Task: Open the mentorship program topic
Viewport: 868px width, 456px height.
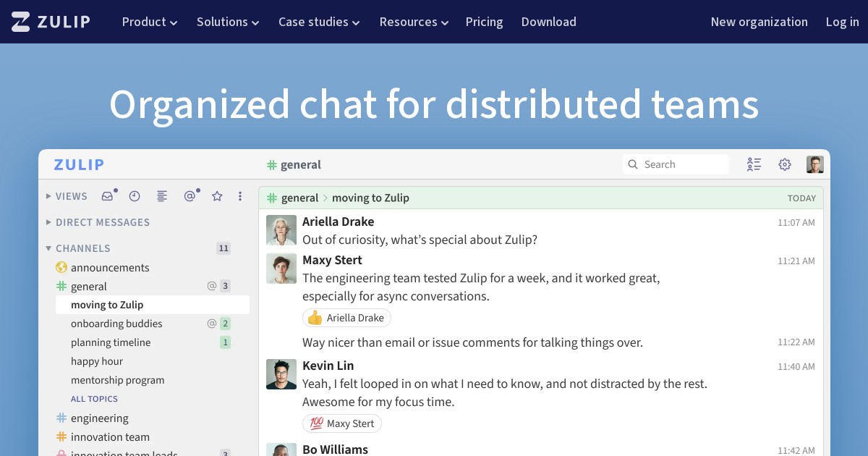Action: 117,380
